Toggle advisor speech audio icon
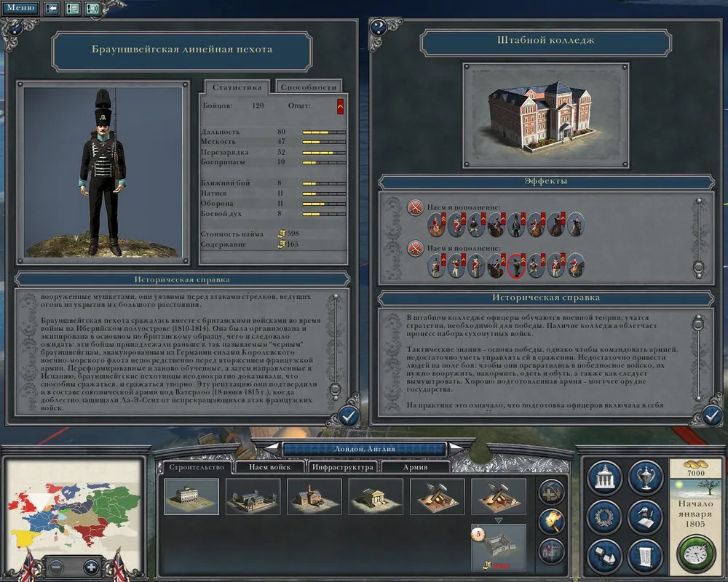This screenshot has width=728, height=582. coord(92,8)
